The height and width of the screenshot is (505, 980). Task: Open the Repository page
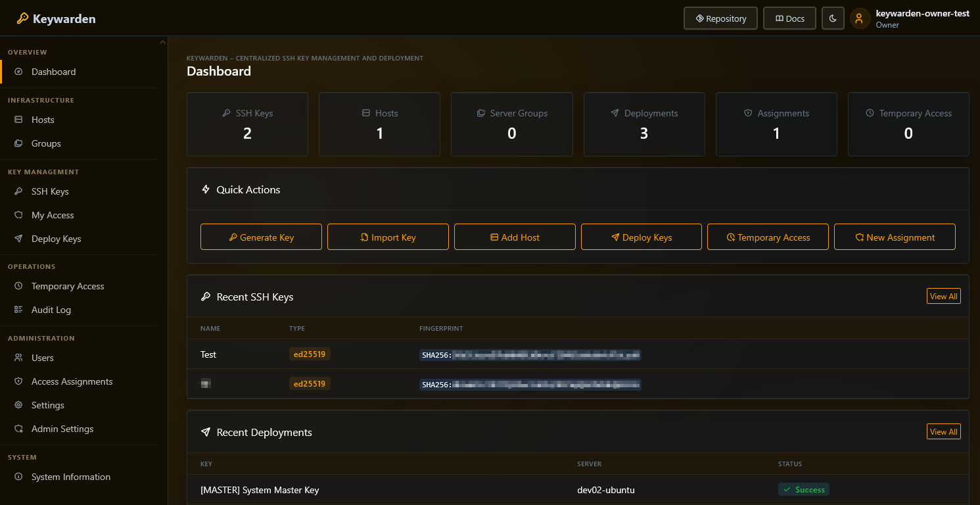pyautogui.click(x=720, y=18)
